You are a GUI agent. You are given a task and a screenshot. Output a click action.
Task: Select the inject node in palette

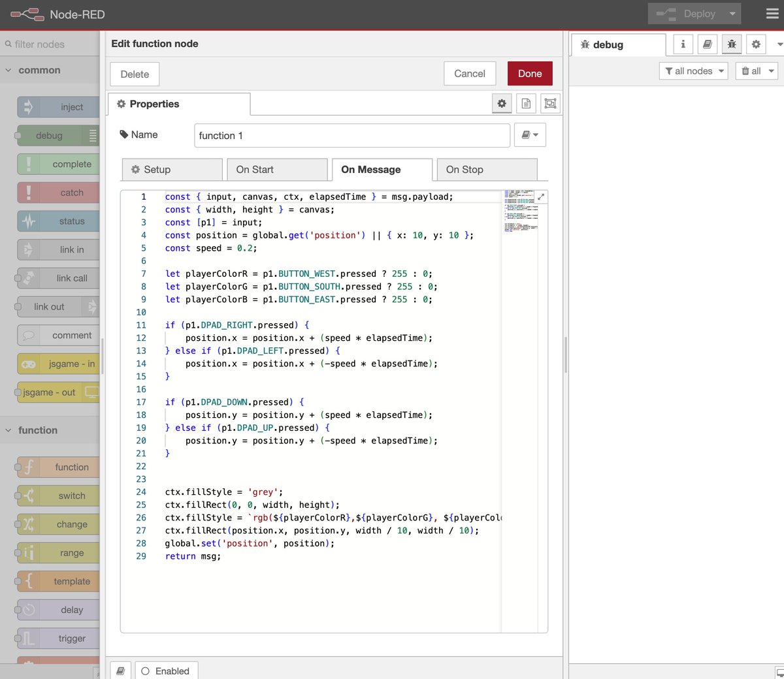pyautogui.click(x=59, y=107)
